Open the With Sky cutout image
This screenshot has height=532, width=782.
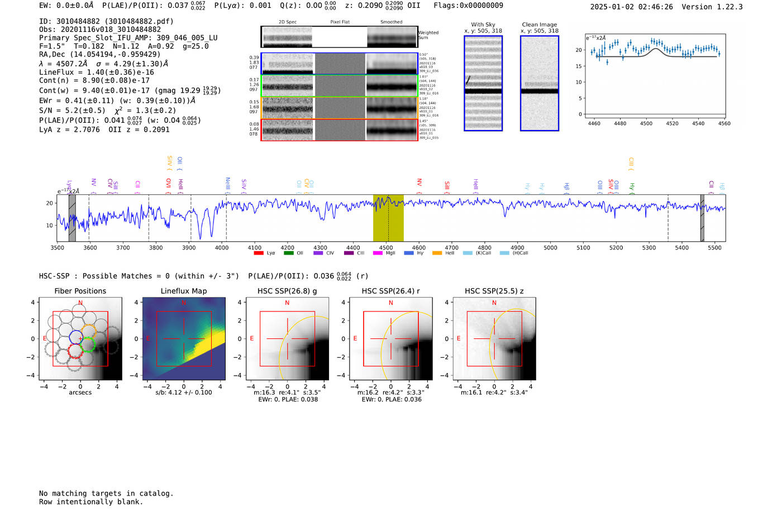(483, 83)
